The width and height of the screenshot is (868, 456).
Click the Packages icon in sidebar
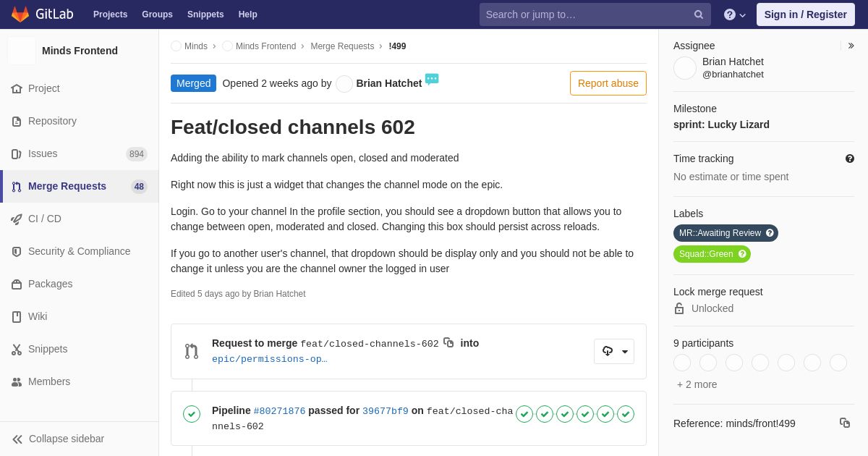coord(17,284)
